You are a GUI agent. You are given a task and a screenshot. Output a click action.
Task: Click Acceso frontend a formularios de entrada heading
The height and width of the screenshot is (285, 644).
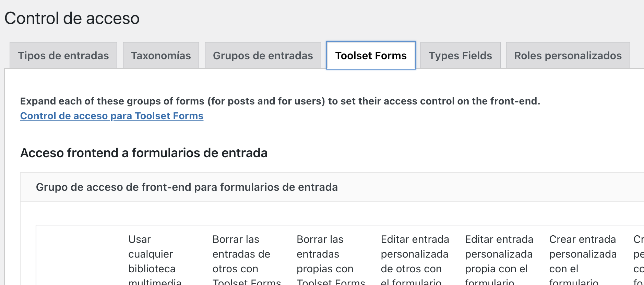[x=144, y=153]
